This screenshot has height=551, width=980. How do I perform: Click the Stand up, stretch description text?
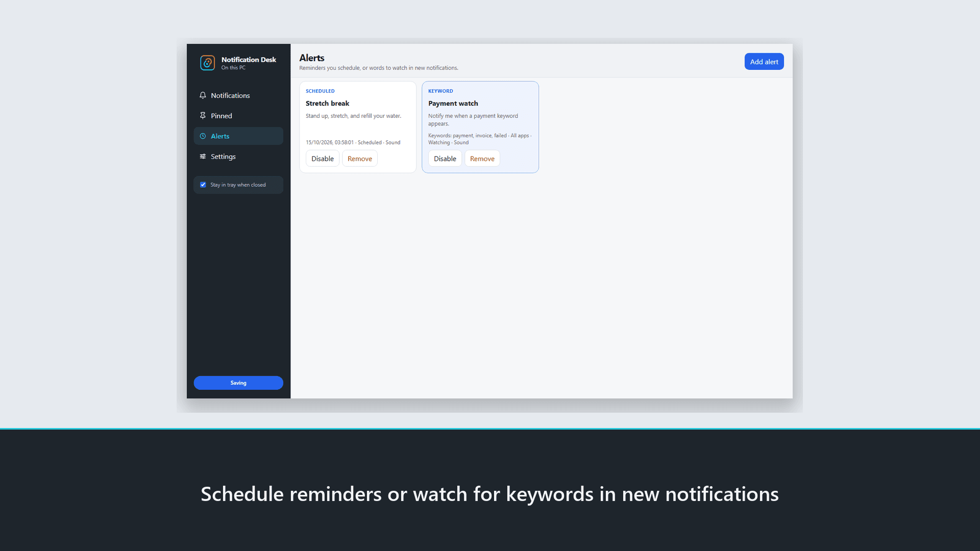click(x=353, y=116)
